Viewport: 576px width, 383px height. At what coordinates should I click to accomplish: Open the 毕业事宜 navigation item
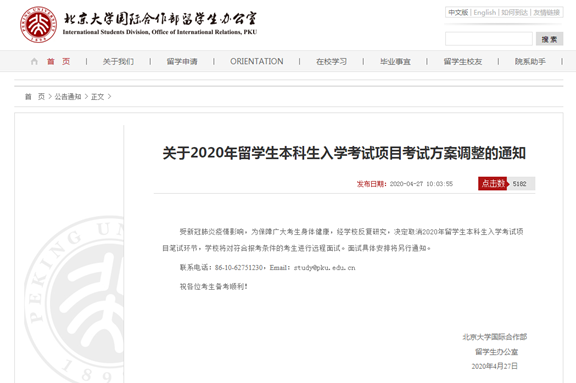tap(395, 61)
